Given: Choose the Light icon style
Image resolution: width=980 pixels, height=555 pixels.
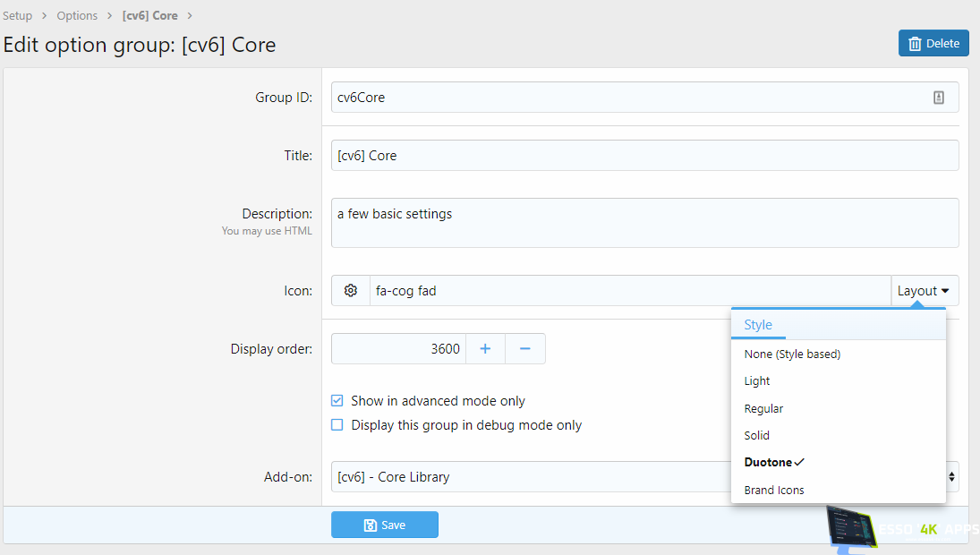Looking at the screenshot, I should (757, 381).
